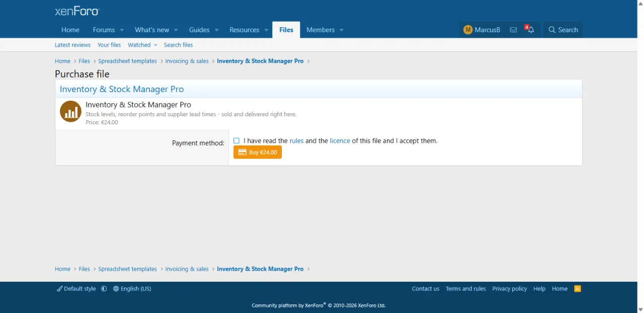Open the What's new navigation tab
The height and width of the screenshot is (313, 644).
pos(152,30)
